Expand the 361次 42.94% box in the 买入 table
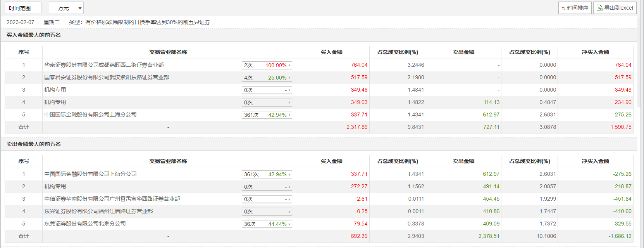The width and height of the screenshot is (644, 248). point(267,115)
